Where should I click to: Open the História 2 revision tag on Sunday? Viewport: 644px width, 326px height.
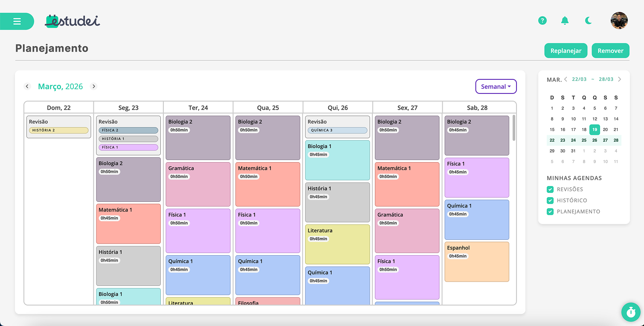[59, 131]
